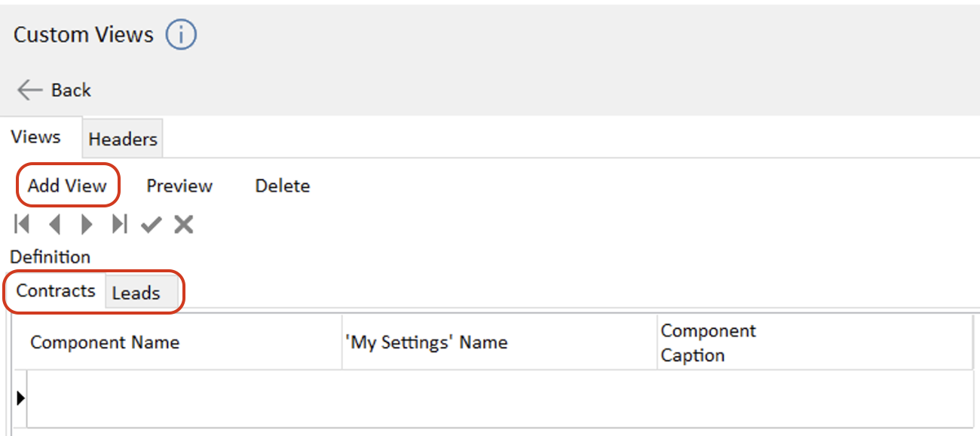Advance to the next record arrow
The width and height of the screenshot is (980, 436).
pos(87,224)
